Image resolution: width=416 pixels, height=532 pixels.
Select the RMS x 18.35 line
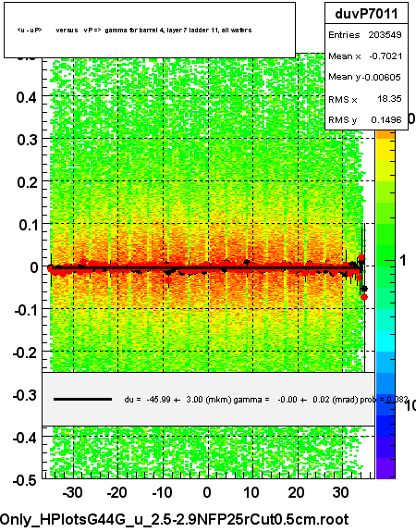365,99
